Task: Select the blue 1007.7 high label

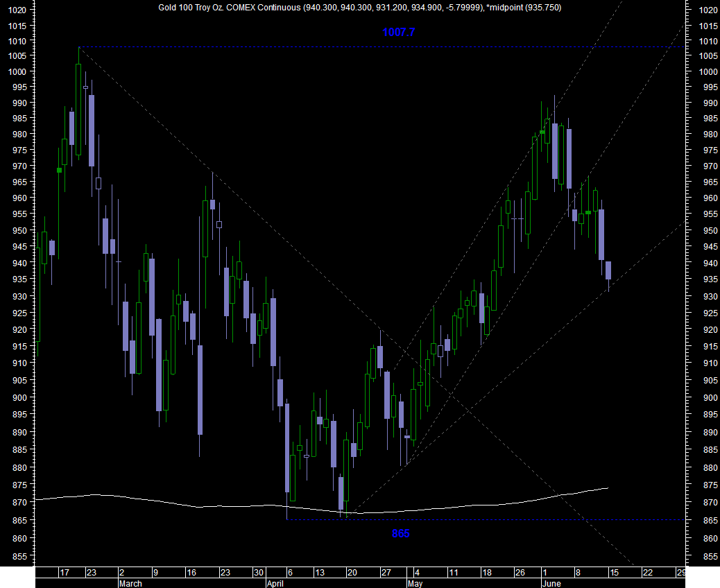Action: [399, 32]
